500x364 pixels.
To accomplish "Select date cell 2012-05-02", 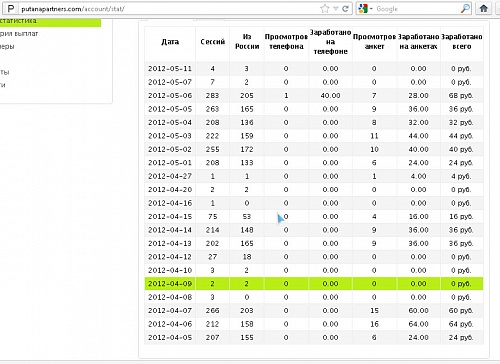I will pyautogui.click(x=170, y=149).
